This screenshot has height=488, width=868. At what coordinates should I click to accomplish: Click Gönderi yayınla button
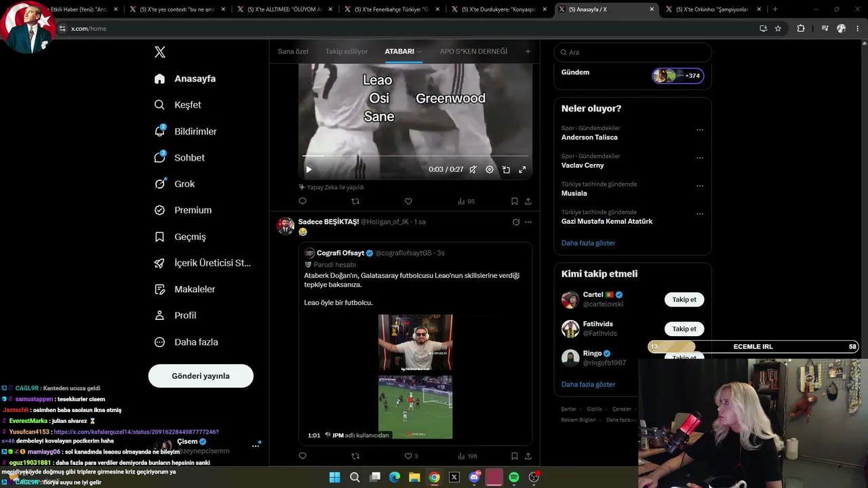[201, 376]
